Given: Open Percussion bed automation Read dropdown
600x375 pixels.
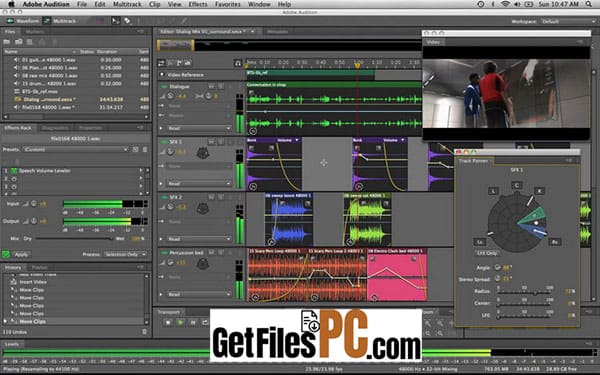Looking at the screenshot, I should 199,294.
